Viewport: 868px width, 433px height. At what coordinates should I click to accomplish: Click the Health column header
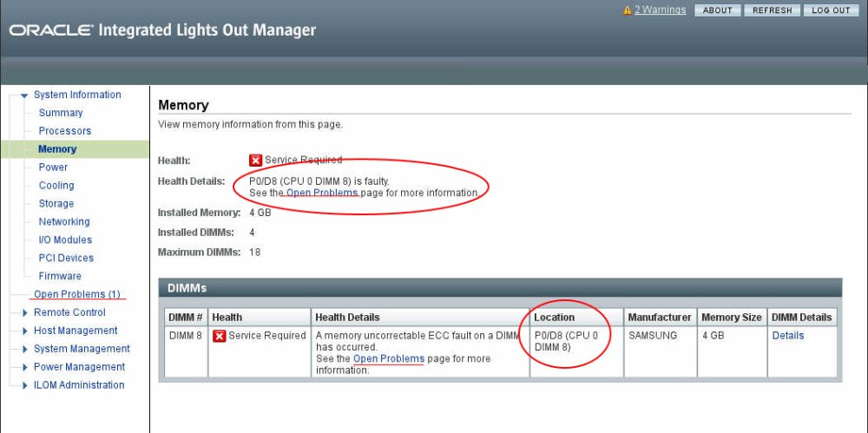point(259,318)
